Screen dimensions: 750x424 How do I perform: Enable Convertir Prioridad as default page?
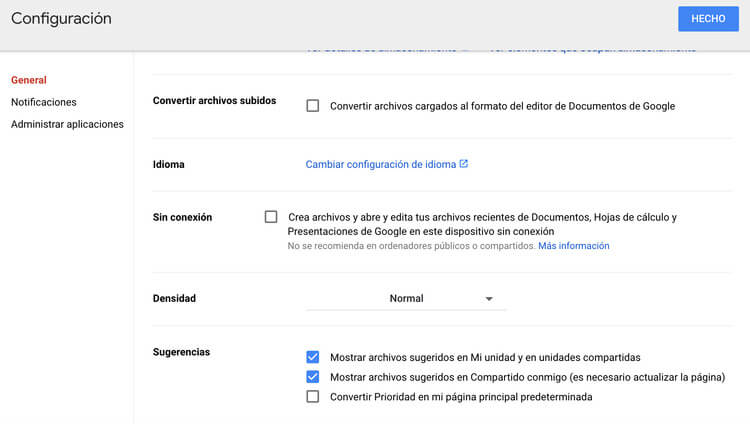click(x=313, y=397)
